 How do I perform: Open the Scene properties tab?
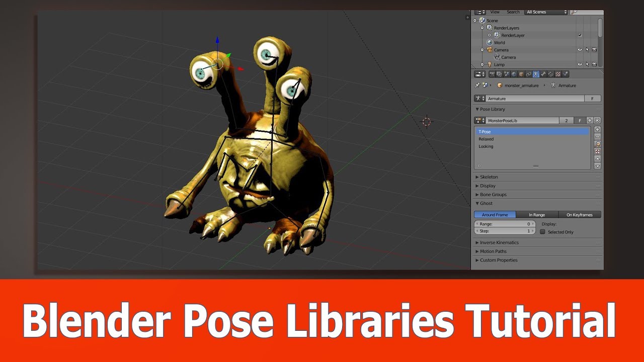tap(507, 74)
